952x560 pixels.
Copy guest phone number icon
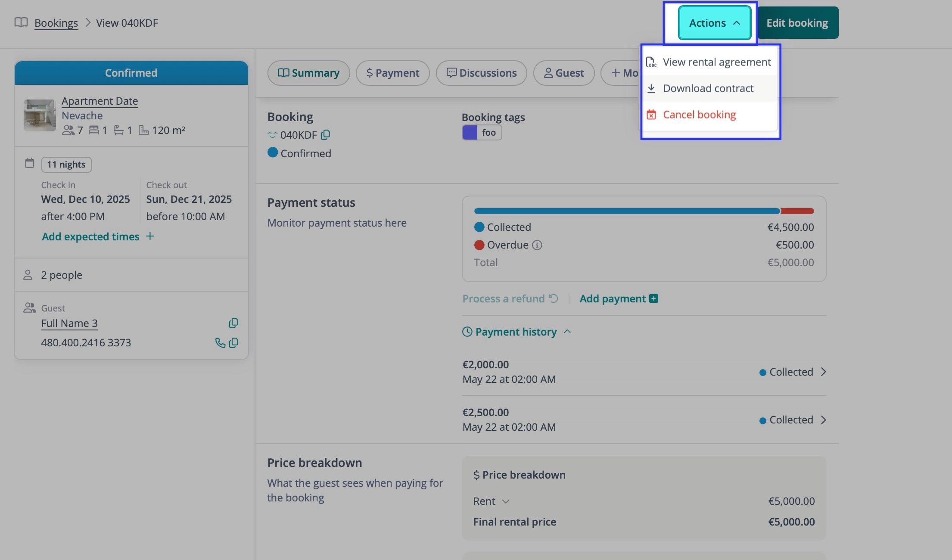point(234,343)
